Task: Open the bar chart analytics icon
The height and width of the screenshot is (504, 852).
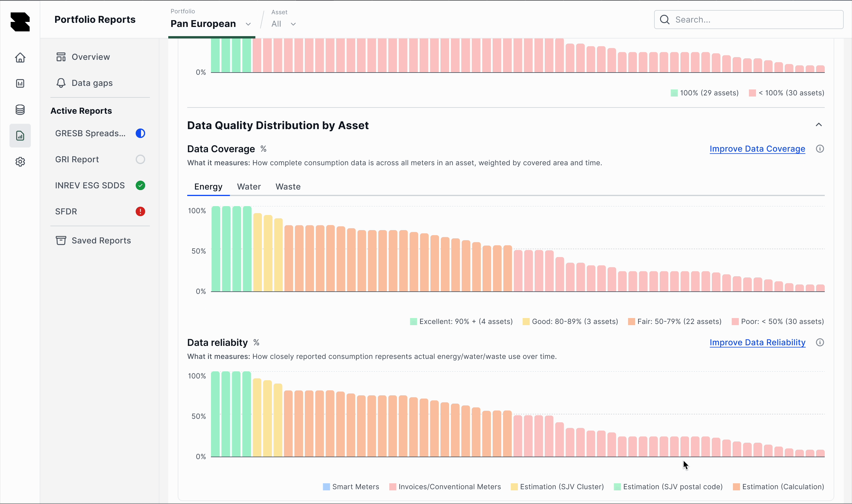Action: 20,84
